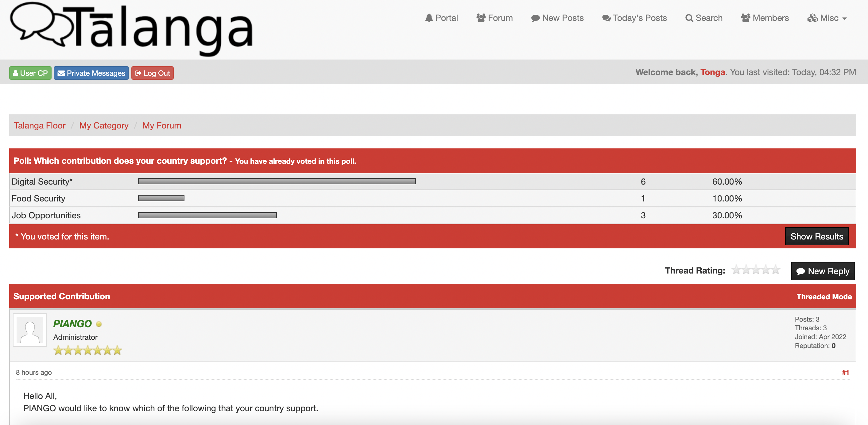Rate thread with the fifth star

(x=776, y=270)
